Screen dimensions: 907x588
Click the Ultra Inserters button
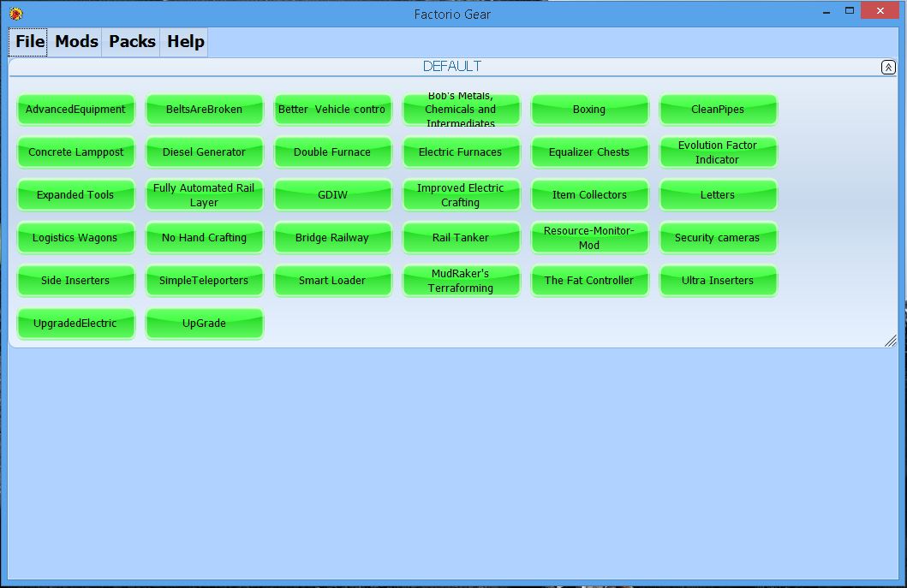(x=718, y=281)
